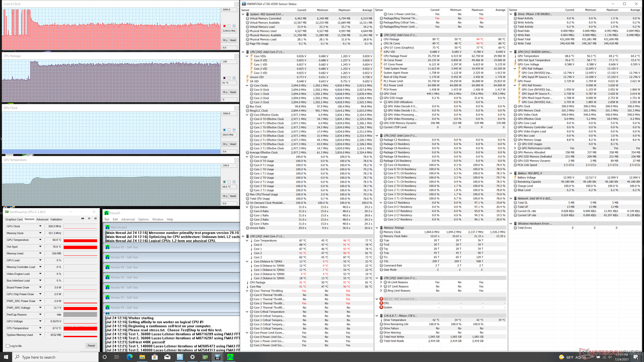Image resolution: width=644 pixels, height=362 pixels.
Task: Collapse Core Temperatures tree group
Action: (247, 241)
